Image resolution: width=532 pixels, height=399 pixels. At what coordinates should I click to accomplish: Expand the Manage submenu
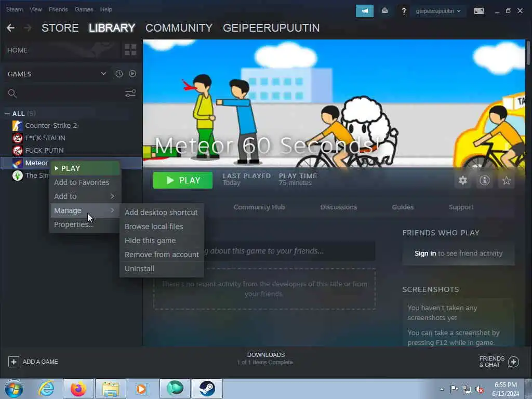(85, 210)
